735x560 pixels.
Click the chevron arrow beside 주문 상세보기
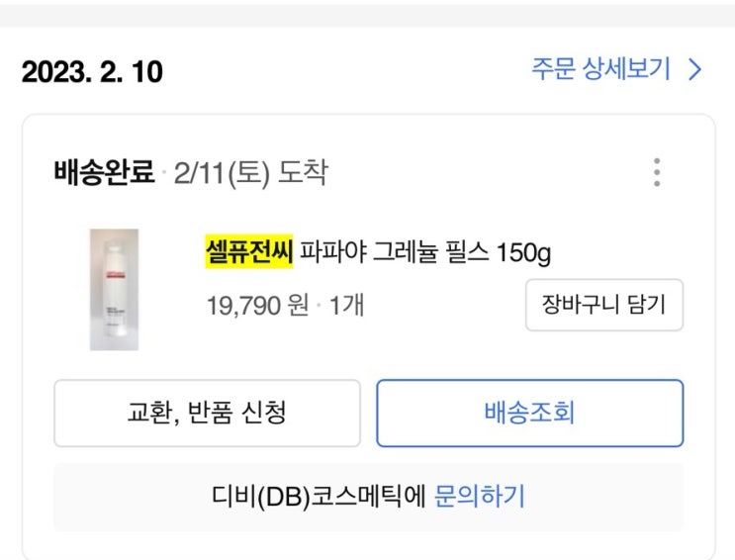pos(694,69)
